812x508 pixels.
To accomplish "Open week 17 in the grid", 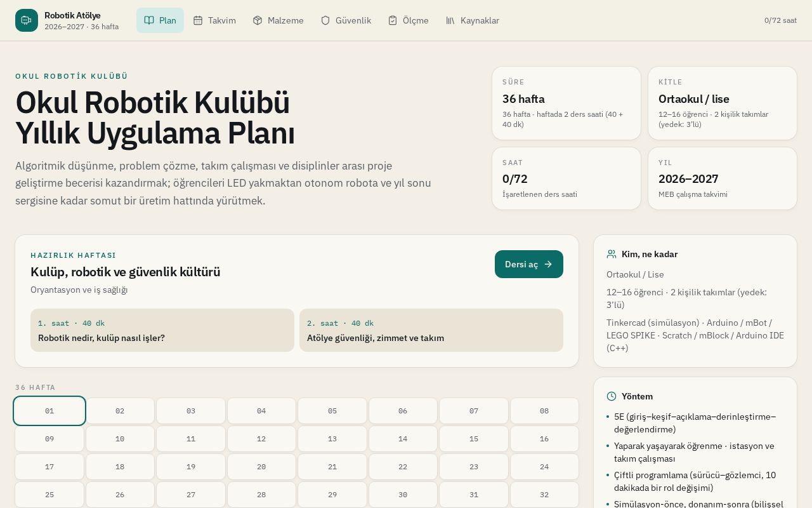I will coord(49,467).
